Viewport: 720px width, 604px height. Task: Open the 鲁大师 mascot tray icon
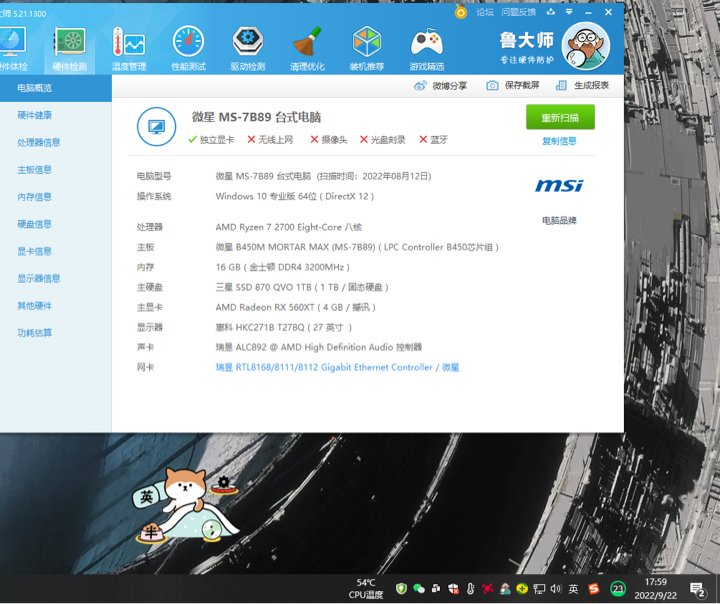click(505, 588)
